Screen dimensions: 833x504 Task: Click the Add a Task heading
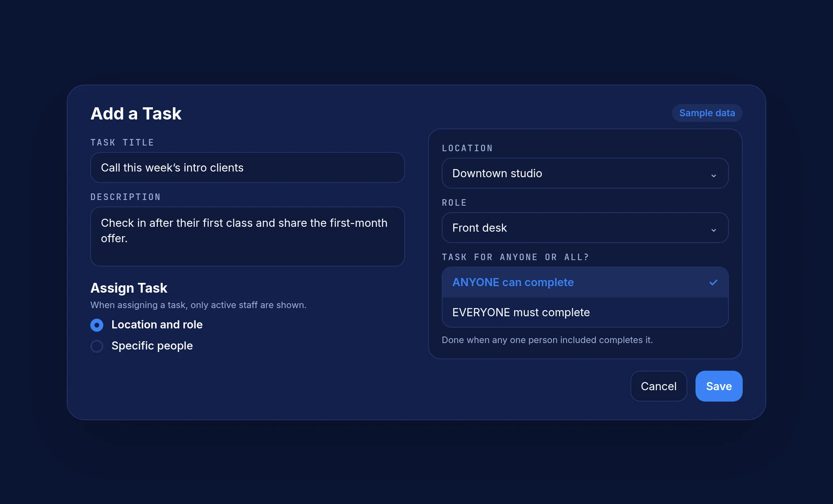coord(136,113)
